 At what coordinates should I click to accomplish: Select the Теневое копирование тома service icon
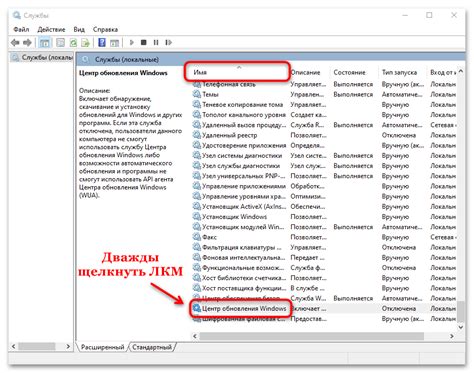(x=197, y=105)
